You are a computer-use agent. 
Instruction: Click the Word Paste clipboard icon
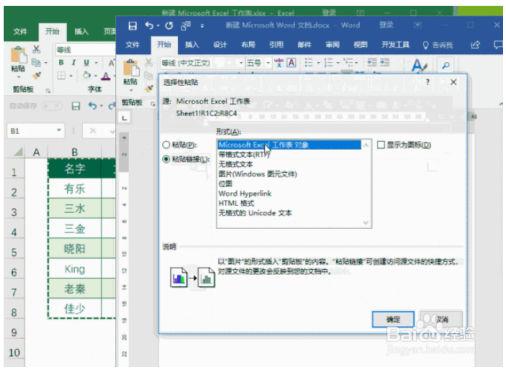[131, 68]
